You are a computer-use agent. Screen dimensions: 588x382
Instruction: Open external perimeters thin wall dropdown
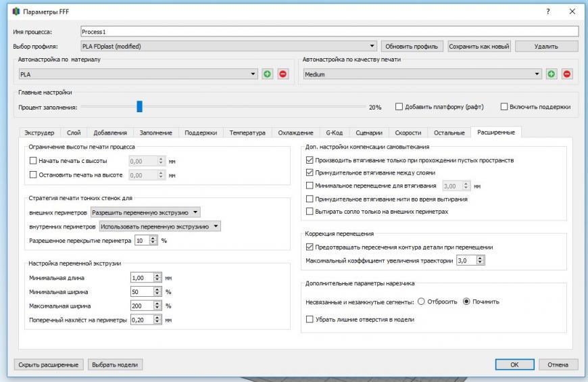(x=145, y=212)
